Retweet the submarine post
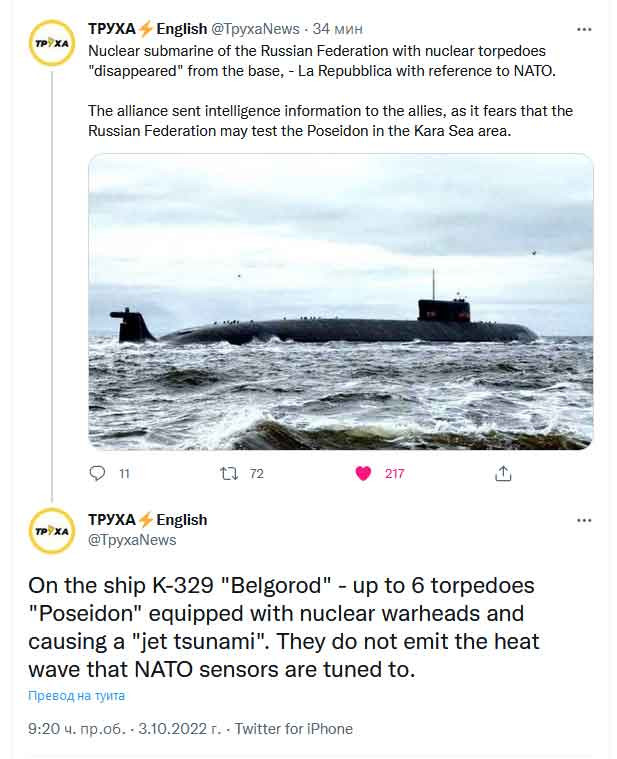 click(x=228, y=473)
